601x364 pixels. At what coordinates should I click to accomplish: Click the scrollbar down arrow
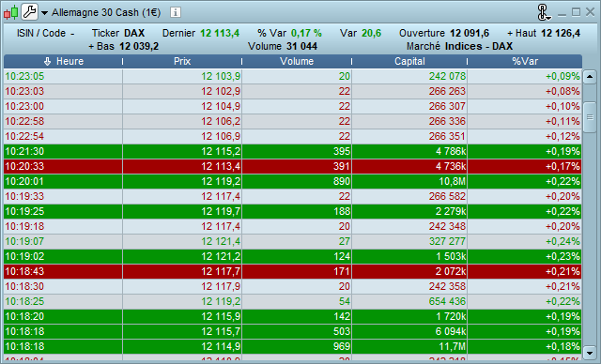pyautogui.click(x=590, y=352)
